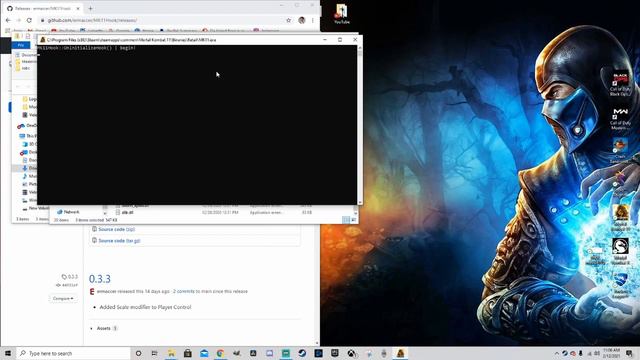Download Source code (zip) link
This screenshot has width=640, height=360.
[x=116, y=229]
